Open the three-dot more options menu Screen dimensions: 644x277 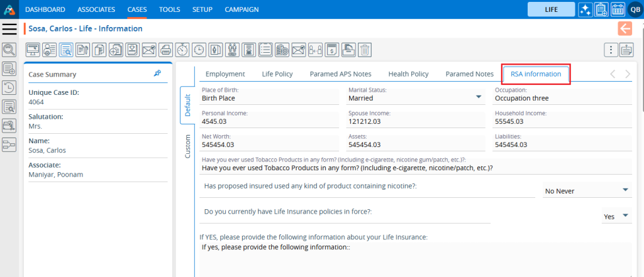[610, 50]
